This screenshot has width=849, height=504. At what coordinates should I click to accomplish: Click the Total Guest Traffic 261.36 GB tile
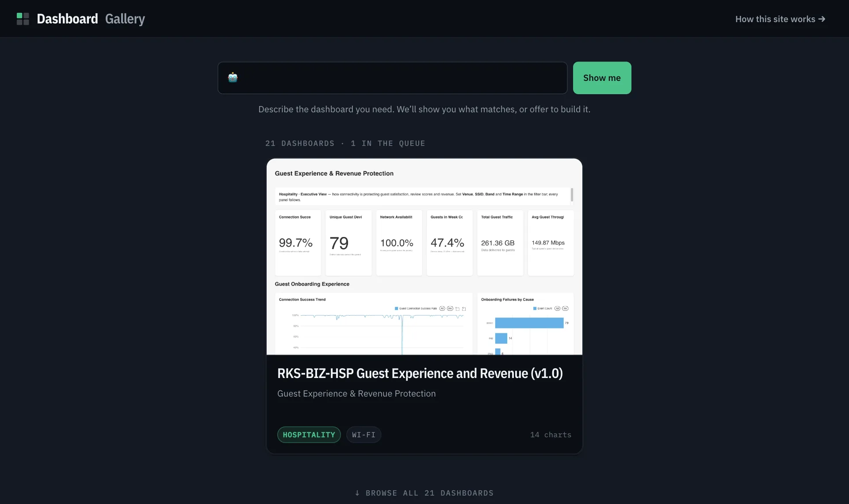pos(500,243)
